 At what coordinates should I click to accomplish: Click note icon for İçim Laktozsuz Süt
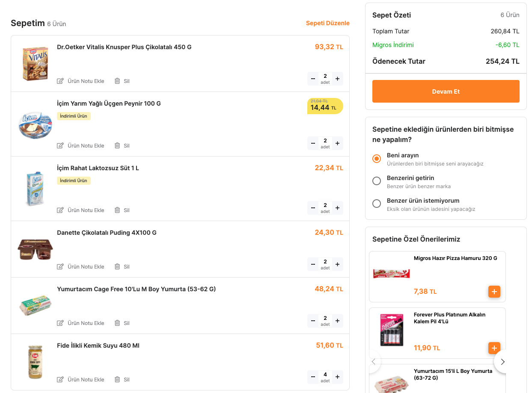[60, 210]
